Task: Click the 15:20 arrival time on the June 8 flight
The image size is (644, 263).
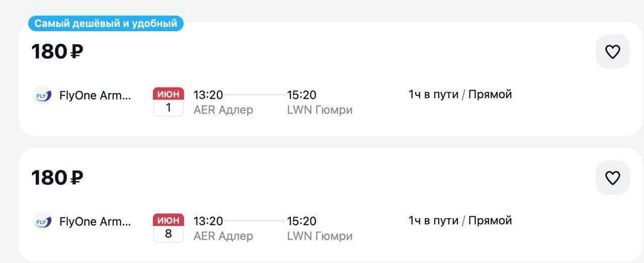Action: point(301,221)
